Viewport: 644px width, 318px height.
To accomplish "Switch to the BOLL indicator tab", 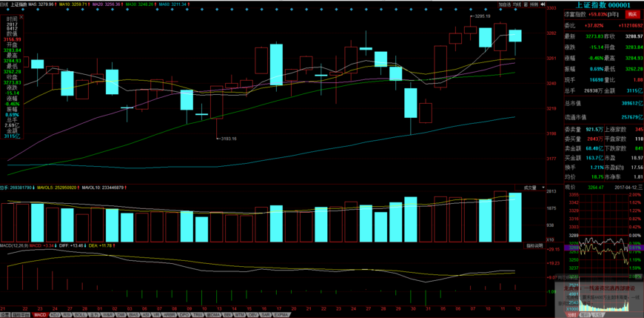I will pos(81,315).
